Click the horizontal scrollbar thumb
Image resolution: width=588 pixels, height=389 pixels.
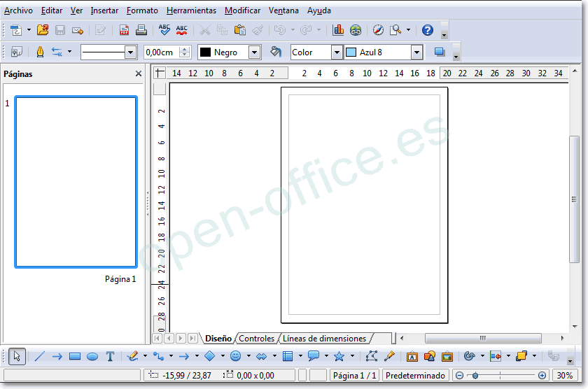[x=483, y=338]
